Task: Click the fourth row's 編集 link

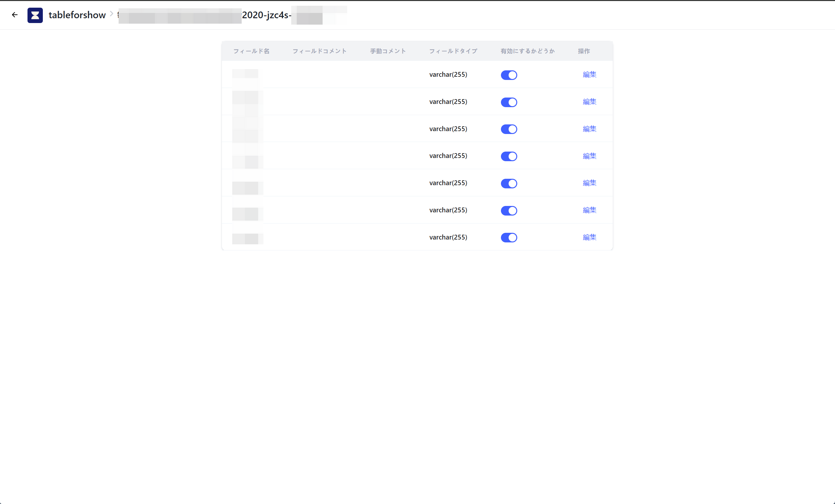Action: coord(589,156)
